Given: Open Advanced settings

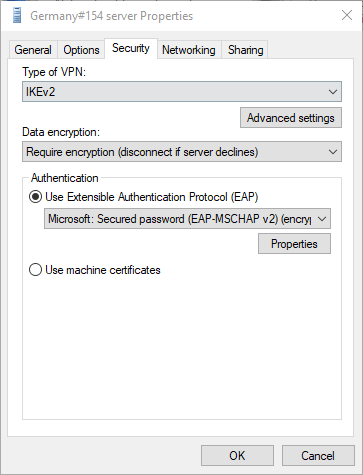Looking at the screenshot, I should (291, 118).
